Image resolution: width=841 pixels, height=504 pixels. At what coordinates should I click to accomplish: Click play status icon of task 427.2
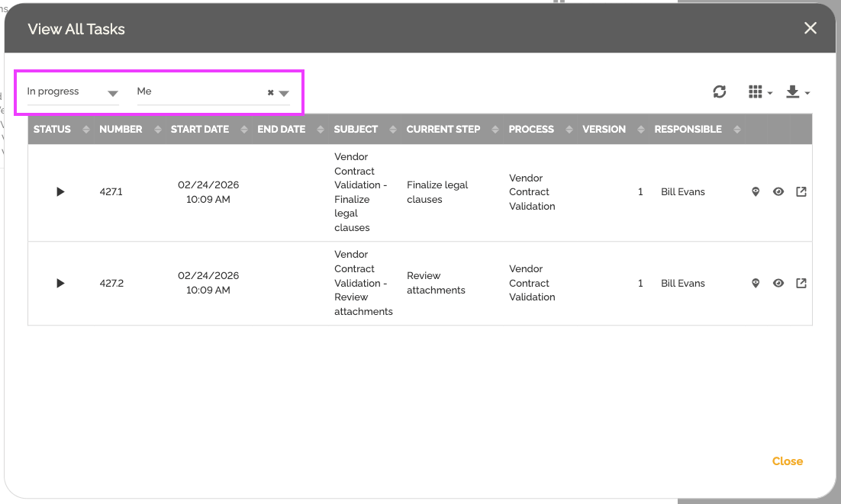60,284
